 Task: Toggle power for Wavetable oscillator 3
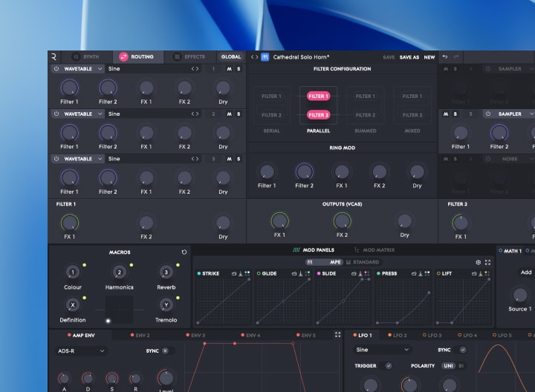pos(56,159)
